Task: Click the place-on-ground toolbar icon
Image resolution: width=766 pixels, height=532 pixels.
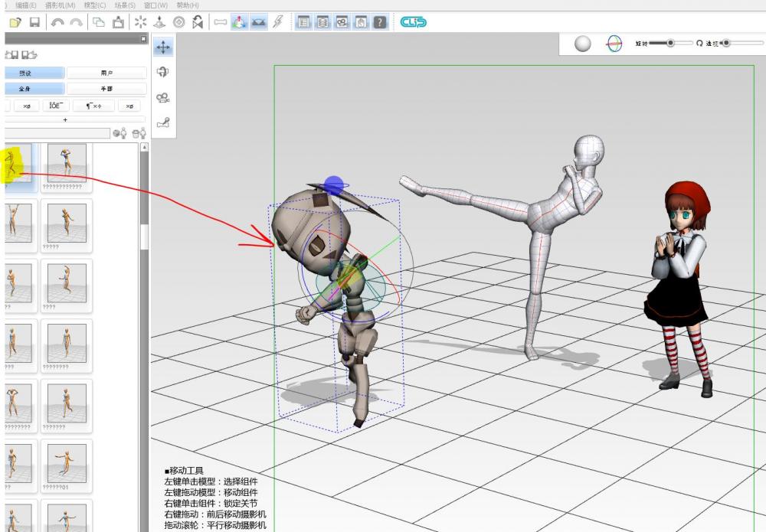Action: tap(160, 22)
